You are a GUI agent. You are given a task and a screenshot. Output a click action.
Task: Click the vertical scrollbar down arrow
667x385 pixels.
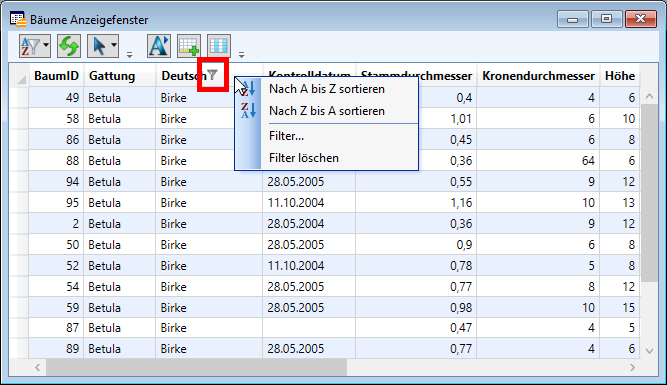649,351
